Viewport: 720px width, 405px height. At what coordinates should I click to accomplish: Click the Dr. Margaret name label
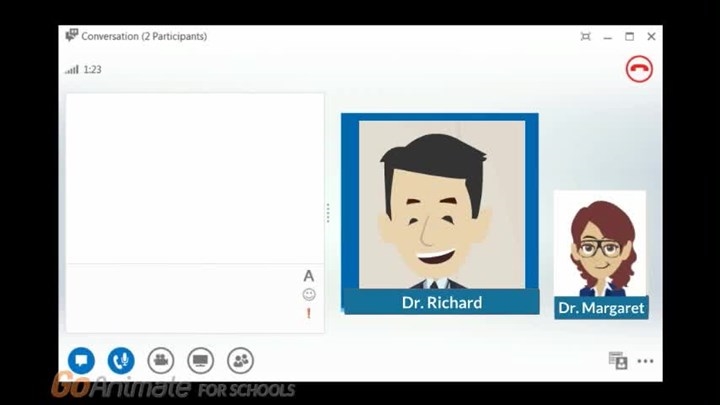pos(601,308)
